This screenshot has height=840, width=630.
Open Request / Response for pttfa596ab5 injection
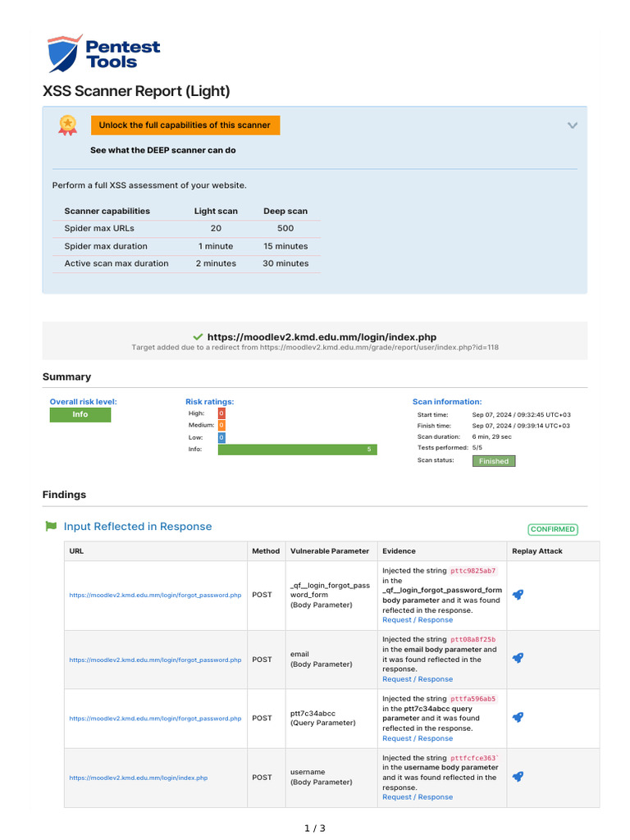click(418, 738)
